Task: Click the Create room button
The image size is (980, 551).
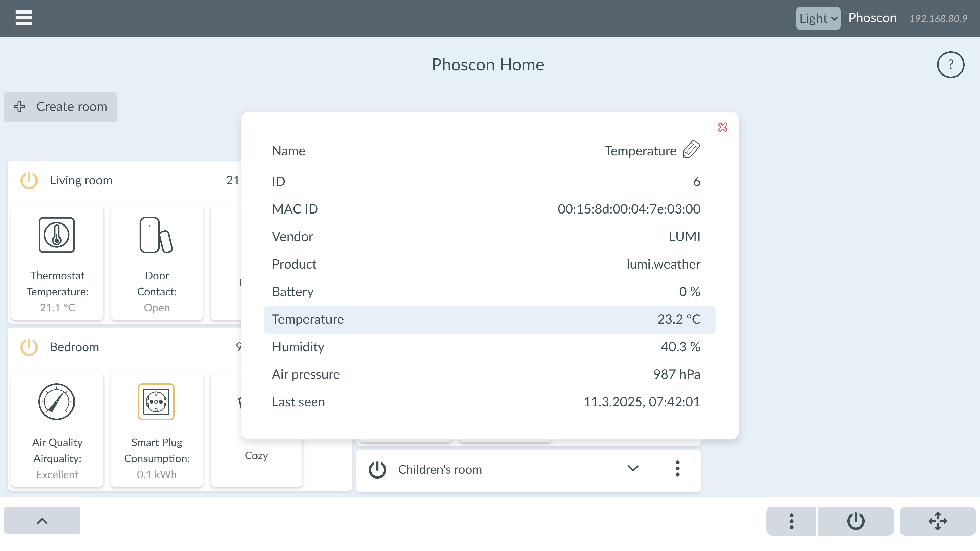Action: [60, 107]
